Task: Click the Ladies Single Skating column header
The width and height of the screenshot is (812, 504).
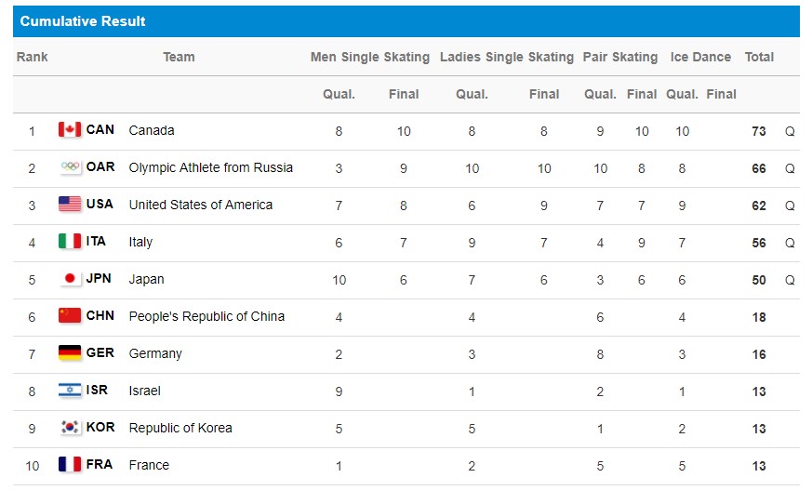Action: [x=507, y=57]
